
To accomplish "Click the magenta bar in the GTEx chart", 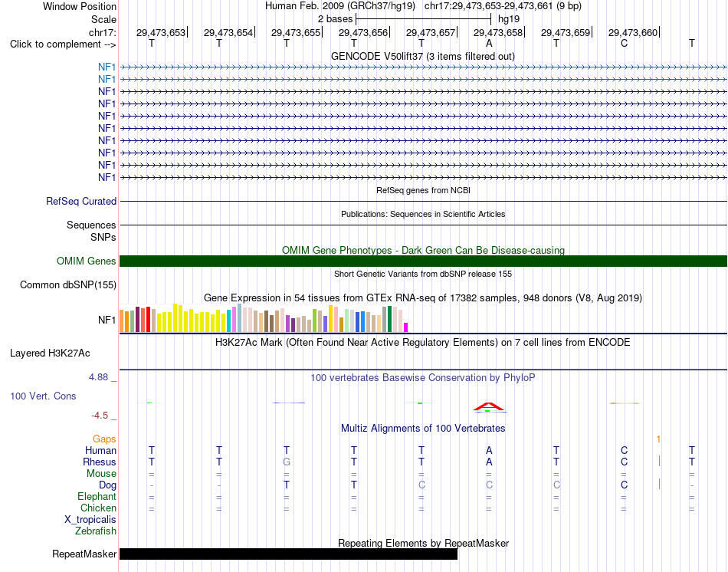I will (x=406, y=327).
